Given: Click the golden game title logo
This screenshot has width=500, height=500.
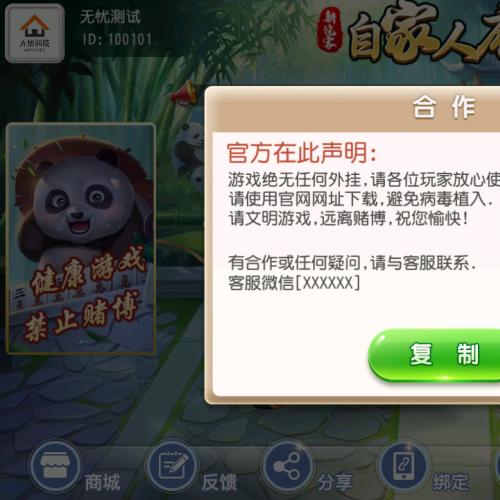Looking at the screenshot, I should [x=424, y=32].
